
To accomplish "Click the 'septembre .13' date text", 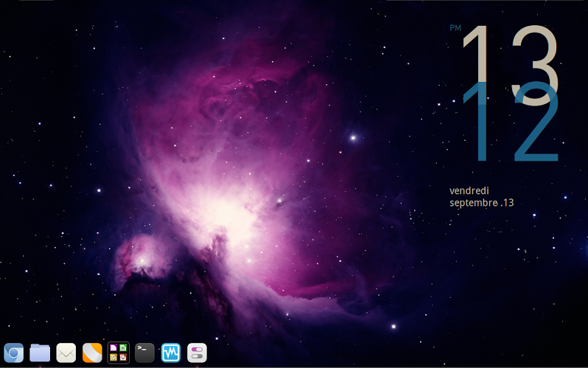I will click(481, 203).
